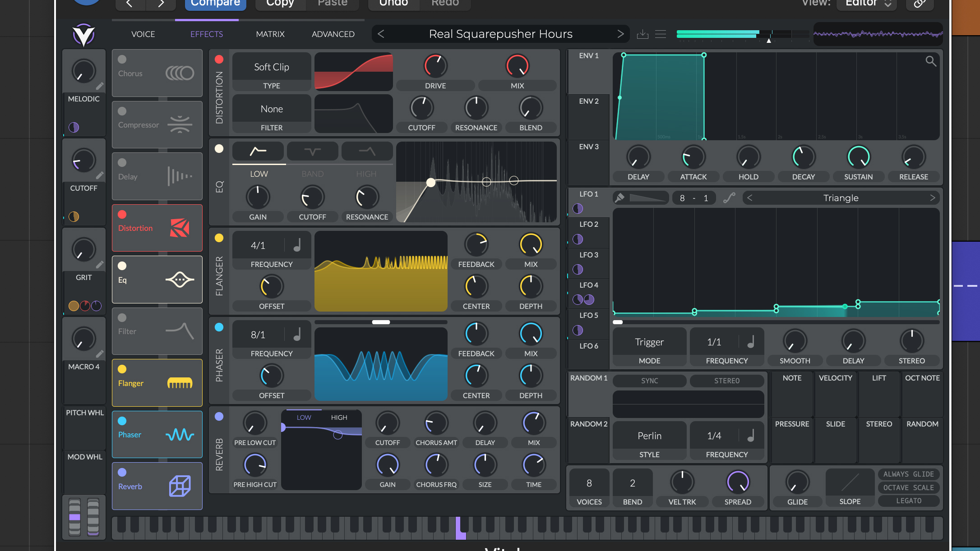Viewport: 980px width, 551px height.
Task: Open the ADVANCED tab
Action: pos(333,34)
